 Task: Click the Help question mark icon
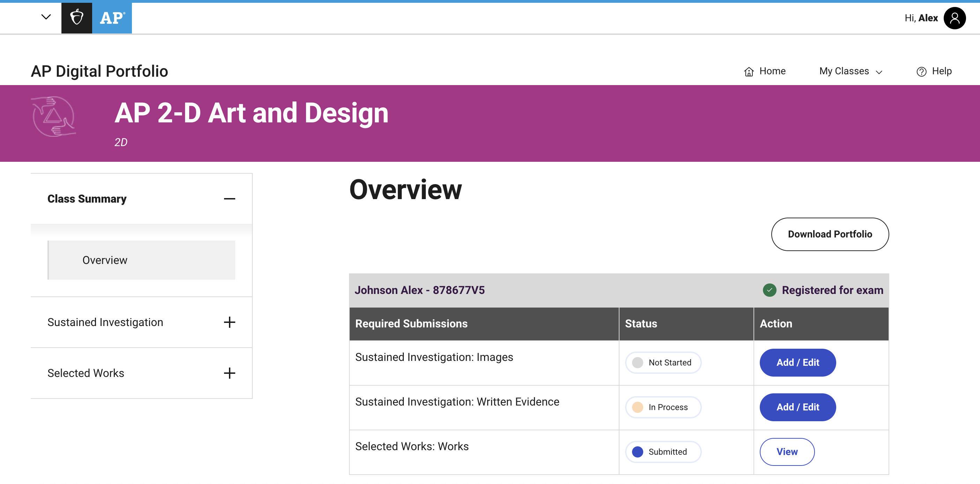921,71
